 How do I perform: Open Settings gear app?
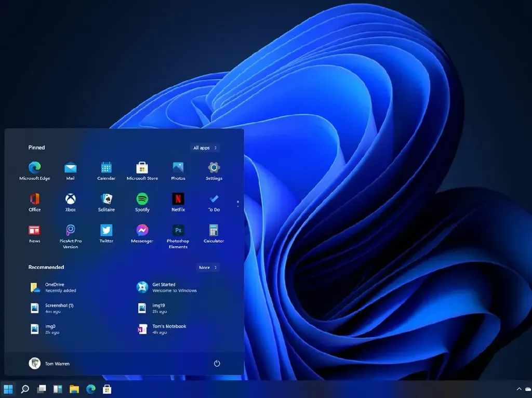click(214, 170)
